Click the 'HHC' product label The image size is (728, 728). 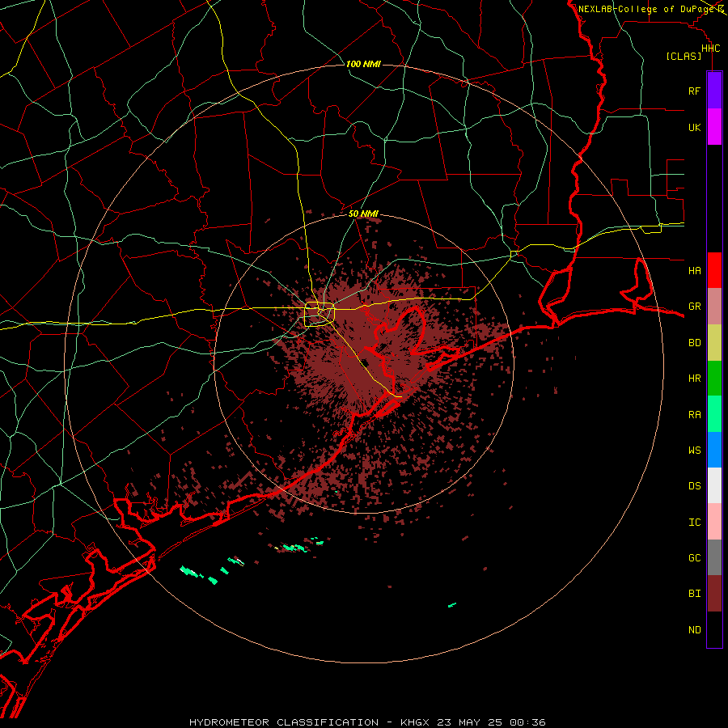pos(710,49)
